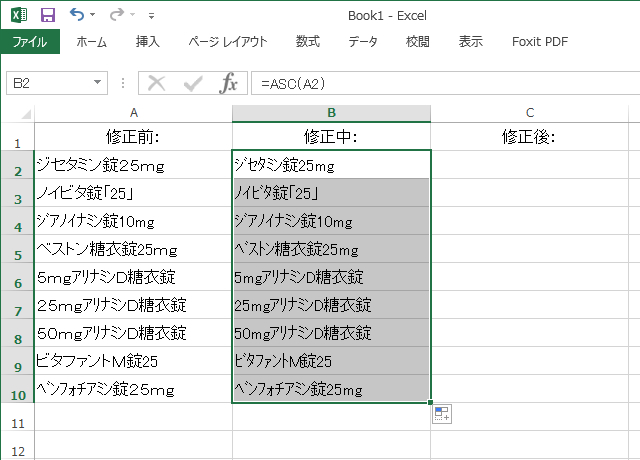Click the Redo arrow icon
640x460 pixels.
(117, 15)
